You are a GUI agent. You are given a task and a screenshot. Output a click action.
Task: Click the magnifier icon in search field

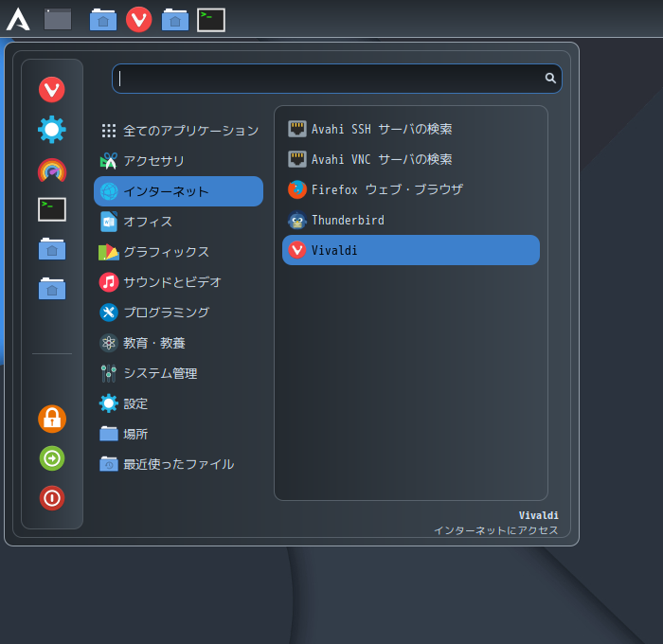550,79
